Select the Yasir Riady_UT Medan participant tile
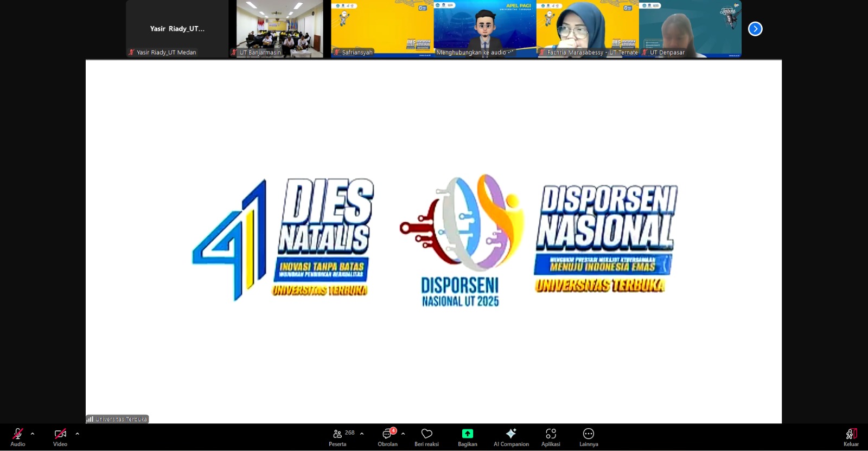This screenshot has height=451, width=868. [177, 29]
